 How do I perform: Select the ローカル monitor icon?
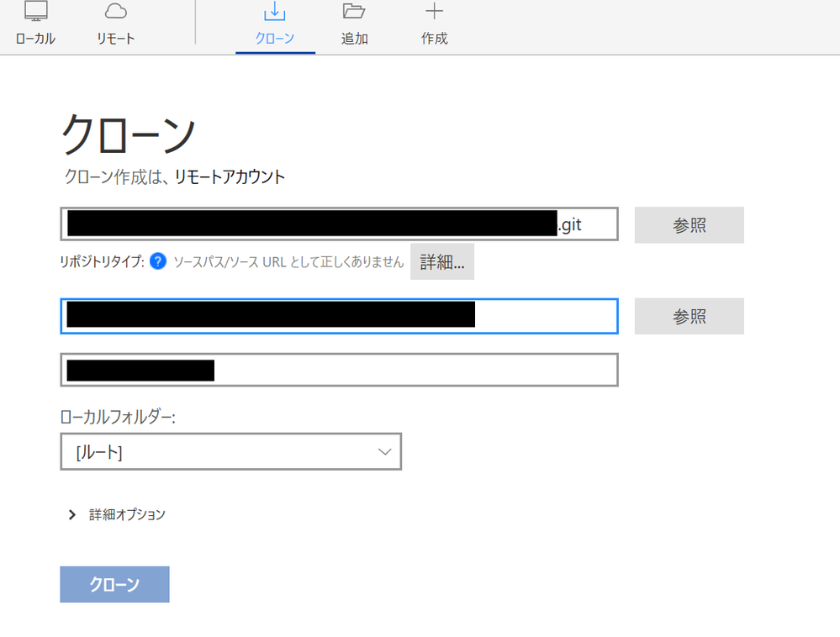click(x=34, y=13)
